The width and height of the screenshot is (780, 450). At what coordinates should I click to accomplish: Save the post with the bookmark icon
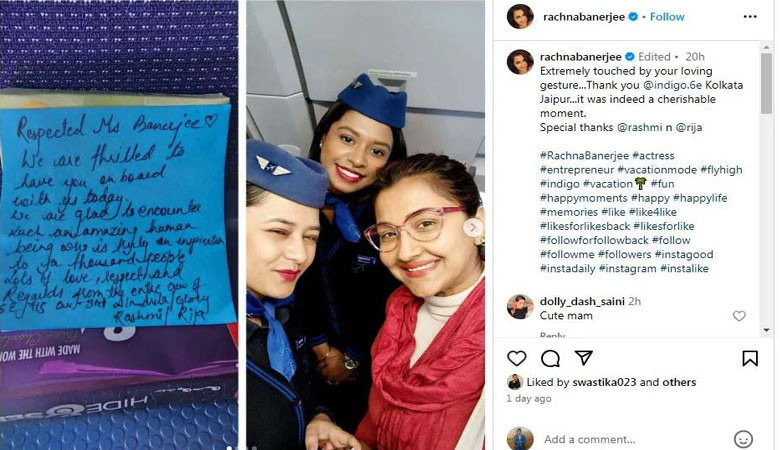750,358
